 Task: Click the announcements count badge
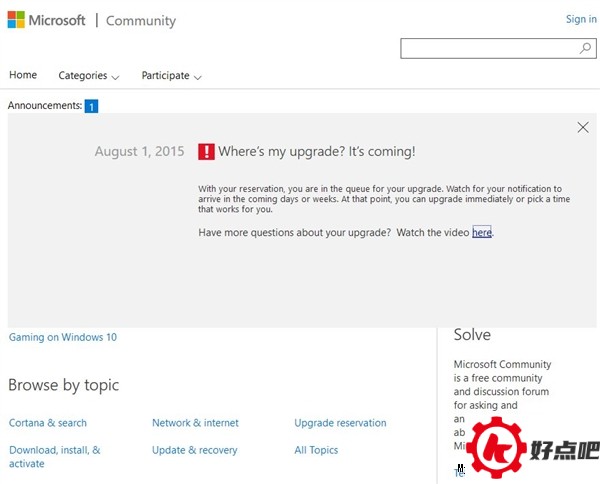(x=91, y=106)
